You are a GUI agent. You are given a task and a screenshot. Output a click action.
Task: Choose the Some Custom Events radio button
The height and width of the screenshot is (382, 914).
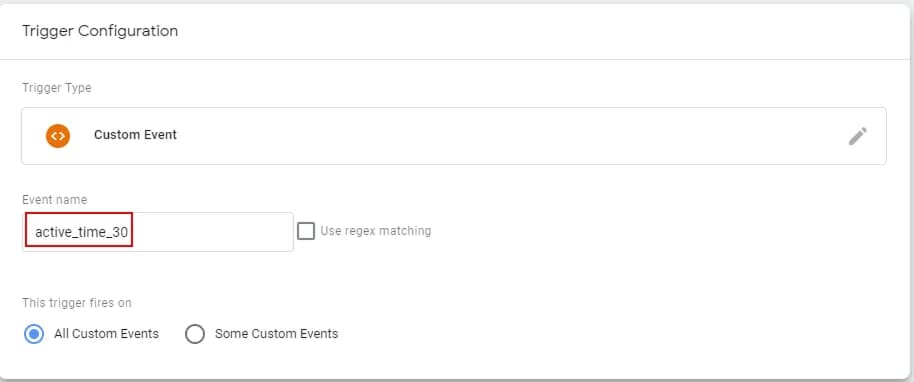195,334
